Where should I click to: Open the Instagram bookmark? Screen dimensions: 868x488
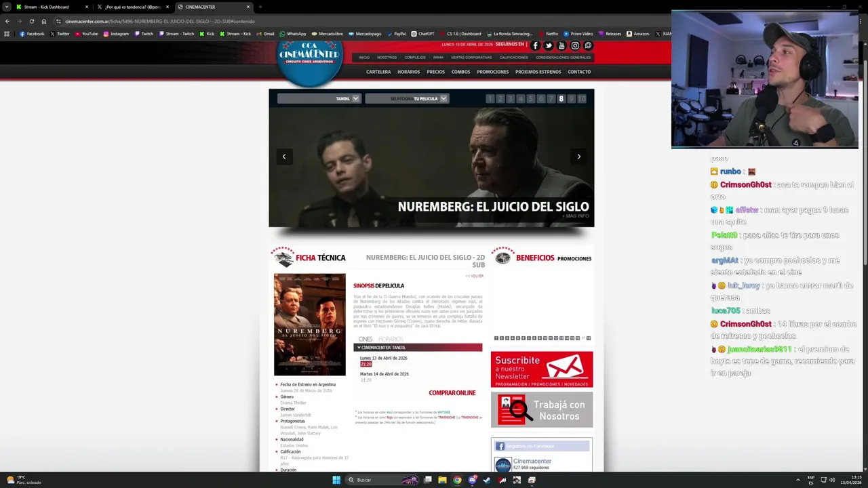[116, 34]
